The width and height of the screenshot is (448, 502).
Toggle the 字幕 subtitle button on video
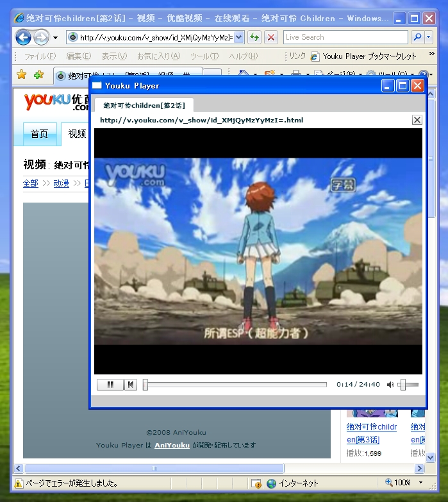click(343, 185)
